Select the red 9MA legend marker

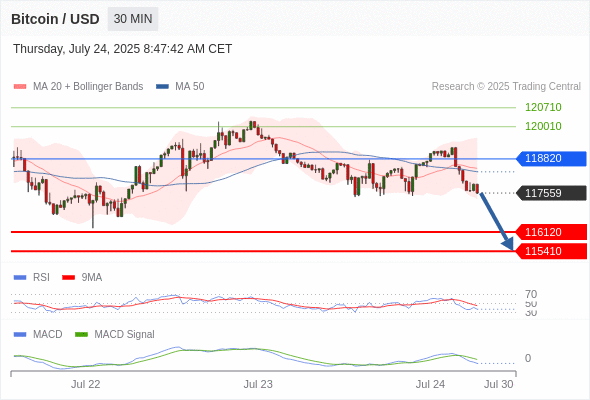coord(68,278)
